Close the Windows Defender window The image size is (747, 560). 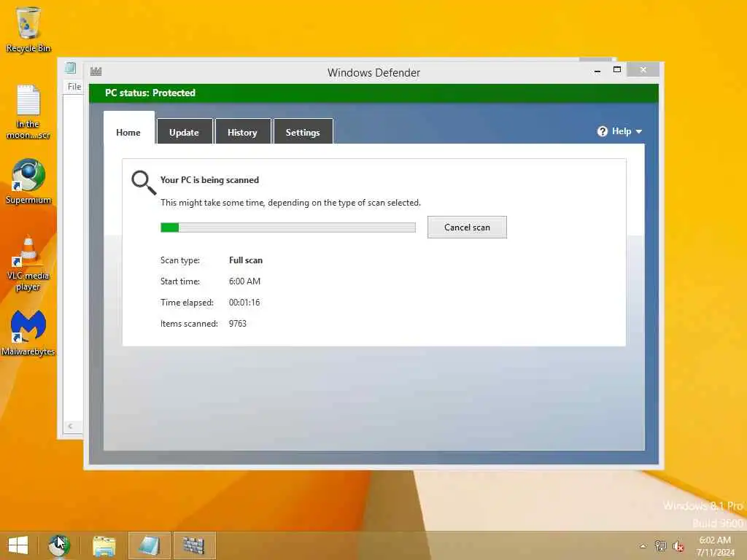click(x=643, y=69)
